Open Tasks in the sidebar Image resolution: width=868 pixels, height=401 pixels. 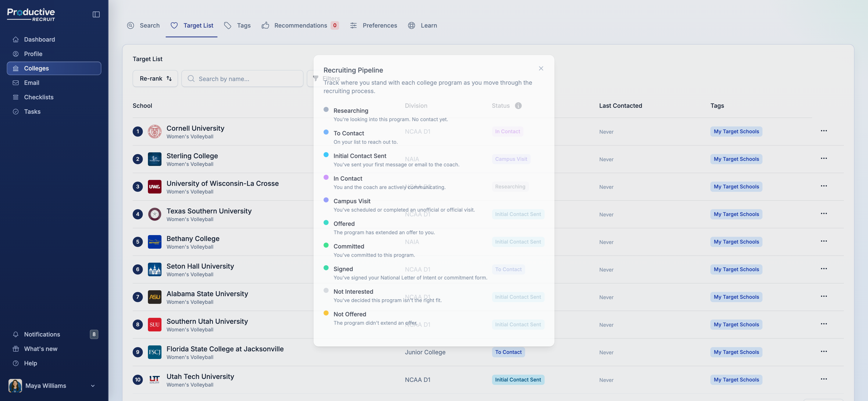pyautogui.click(x=54, y=112)
